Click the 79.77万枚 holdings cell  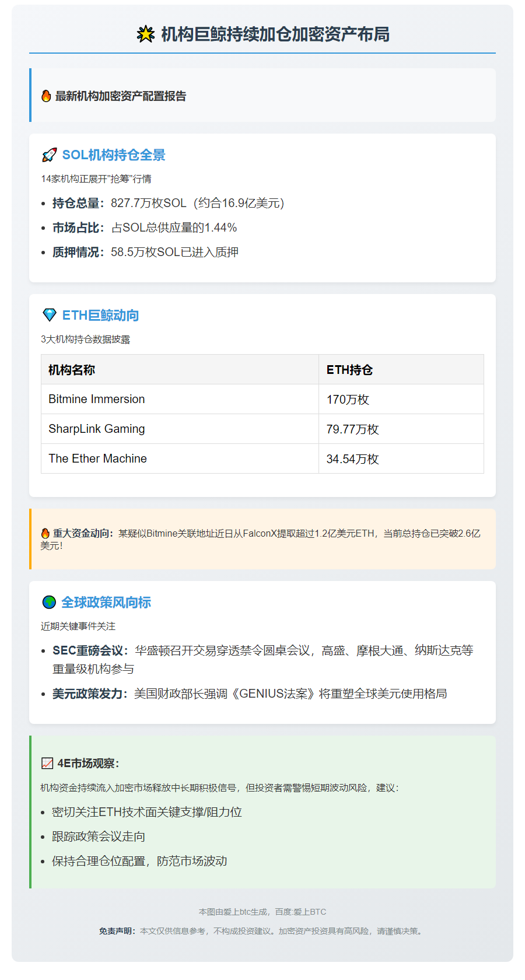(x=401, y=429)
